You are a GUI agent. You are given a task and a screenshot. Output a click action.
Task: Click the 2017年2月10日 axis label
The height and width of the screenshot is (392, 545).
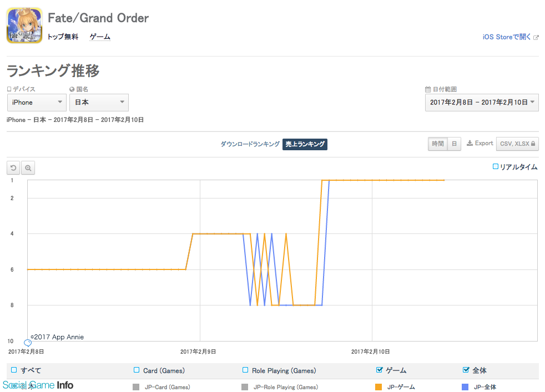point(371,352)
